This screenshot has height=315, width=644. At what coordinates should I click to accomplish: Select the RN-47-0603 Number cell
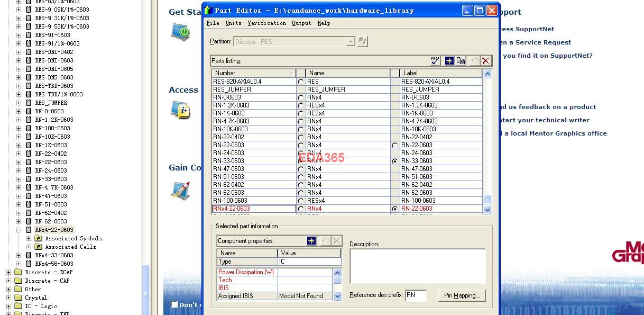tap(254, 169)
